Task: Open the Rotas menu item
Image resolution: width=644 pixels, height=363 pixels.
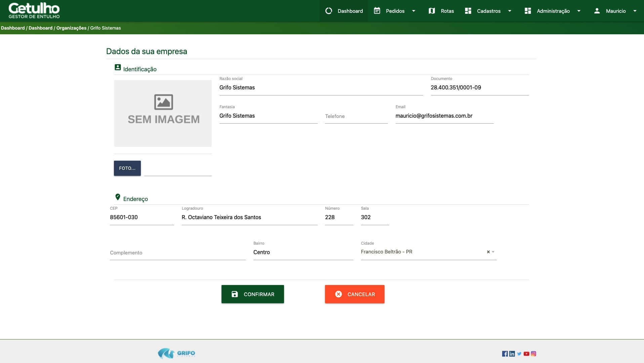Action: tap(441, 11)
